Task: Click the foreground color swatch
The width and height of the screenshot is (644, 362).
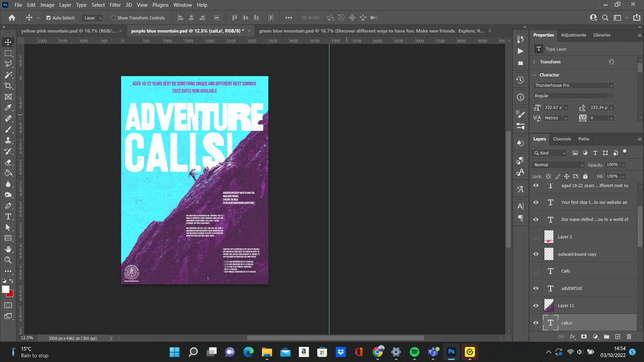Action: tap(5, 289)
